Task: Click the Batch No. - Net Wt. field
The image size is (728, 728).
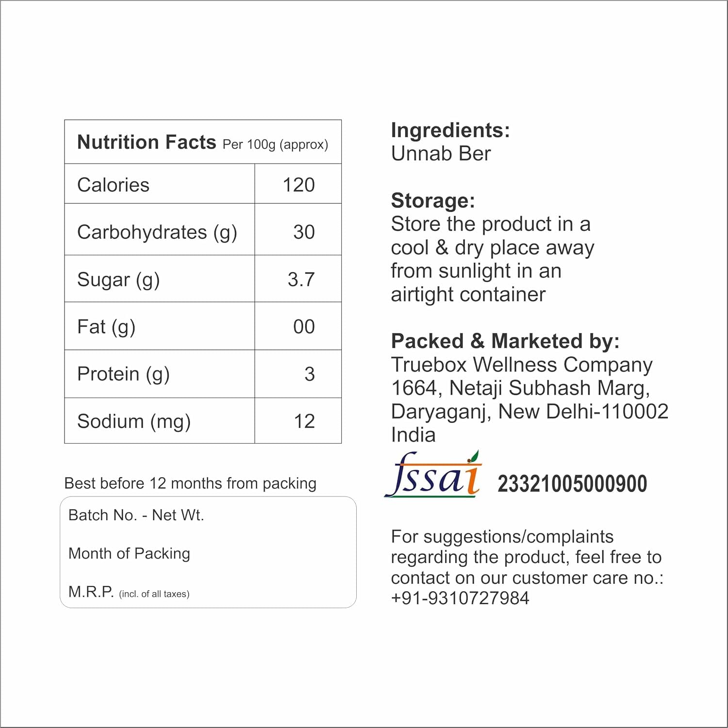Action: [136, 515]
